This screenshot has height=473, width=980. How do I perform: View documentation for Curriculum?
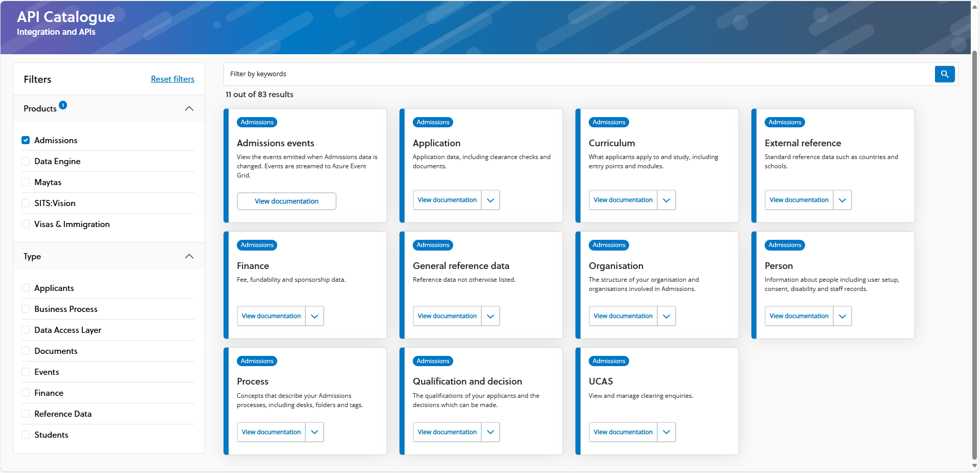(x=623, y=200)
